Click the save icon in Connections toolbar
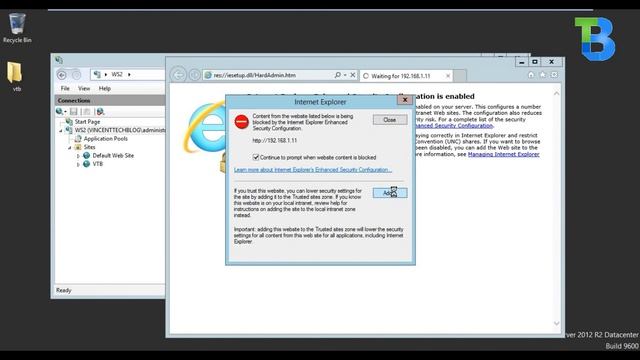Image resolution: width=640 pixels, height=360 pixels. click(x=73, y=111)
